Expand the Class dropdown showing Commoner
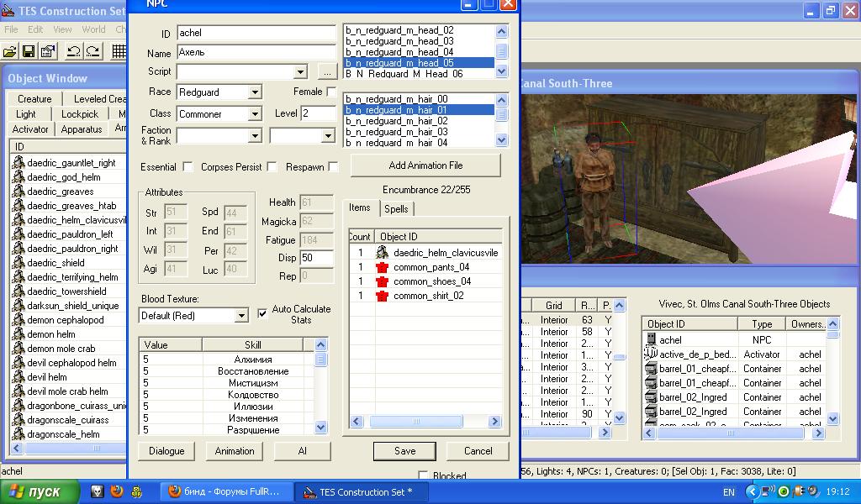The height and width of the screenshot is (504, 861). click(x=254, y=113)
